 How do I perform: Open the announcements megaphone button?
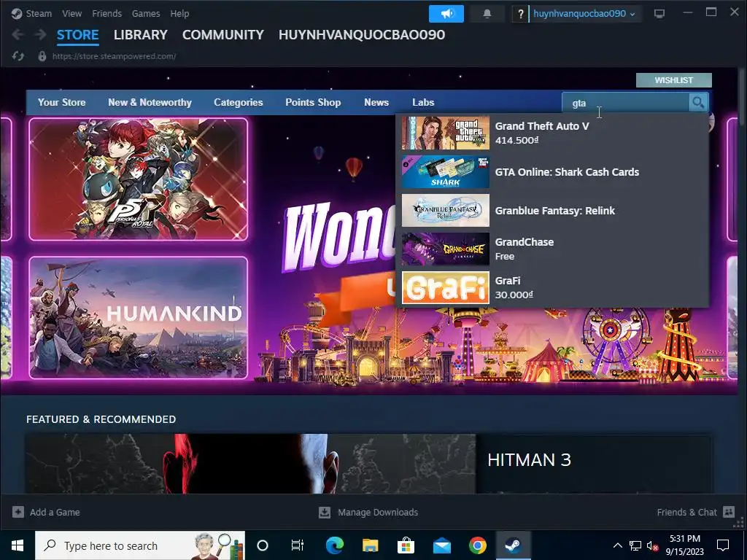click(x=446, y=14)
